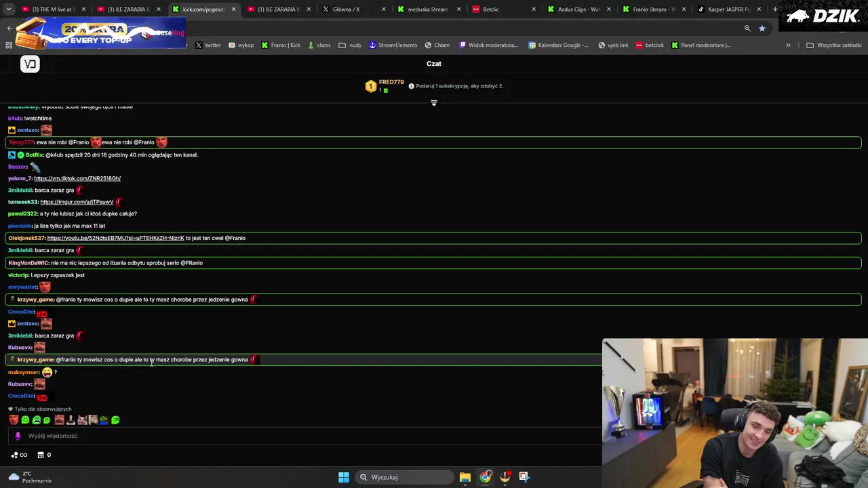Viewport: 868px width, 488px height.
Task: Pick the last green blob emote in quick emotes
Action: point(115,420)
